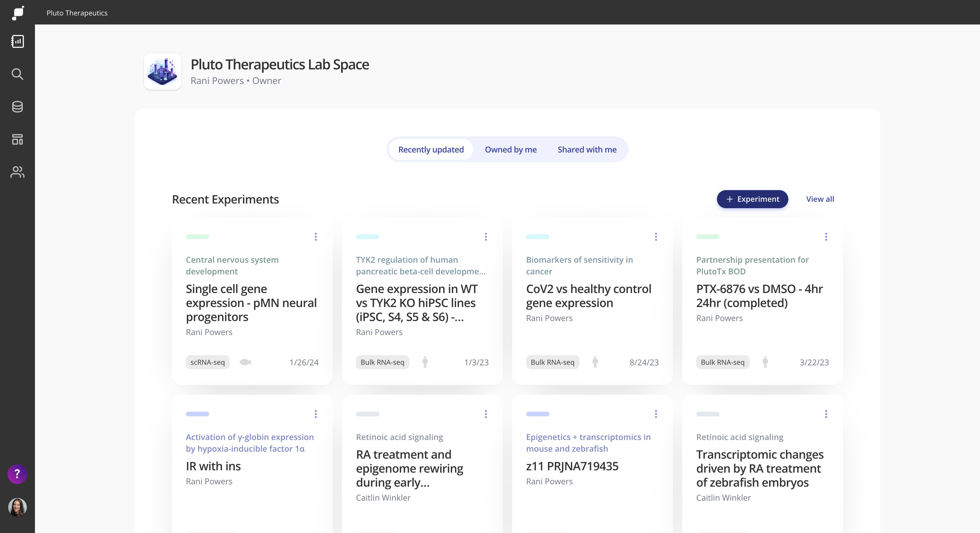The height and width of the screenshot is (533, 980).
Task: Open the dashboard layout icon in the sidebar
Action: coord(17,139)
